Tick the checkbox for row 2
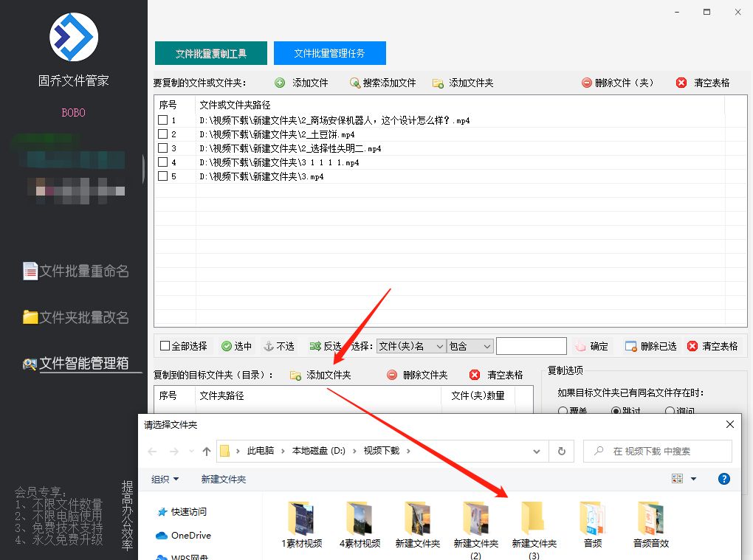The height and width of the screenshot is (560, 753). click(x=163, y=134)
